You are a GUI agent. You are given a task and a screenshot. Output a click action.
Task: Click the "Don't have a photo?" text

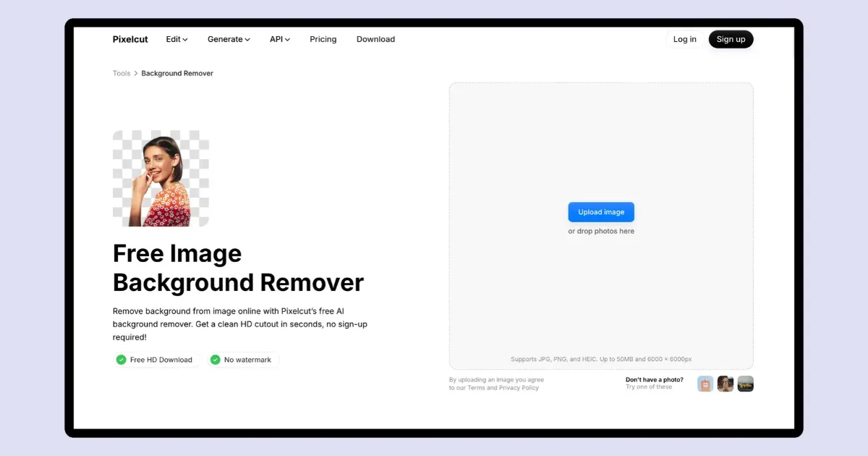pos(655,379)
